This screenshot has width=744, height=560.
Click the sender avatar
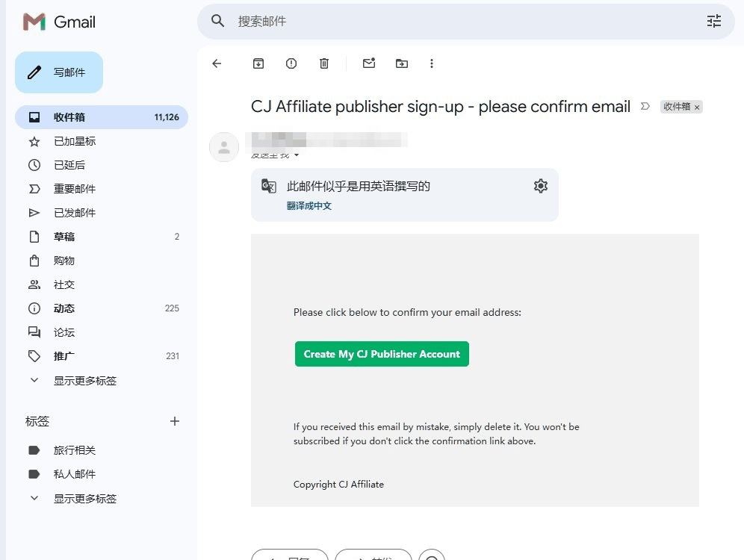click(x=224, y=147)
